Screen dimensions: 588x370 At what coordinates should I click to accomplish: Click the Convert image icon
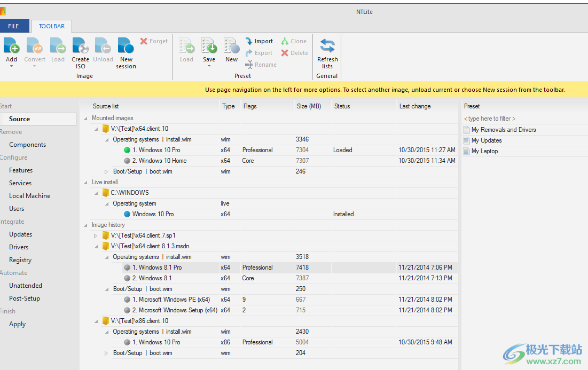click(35, 46)
